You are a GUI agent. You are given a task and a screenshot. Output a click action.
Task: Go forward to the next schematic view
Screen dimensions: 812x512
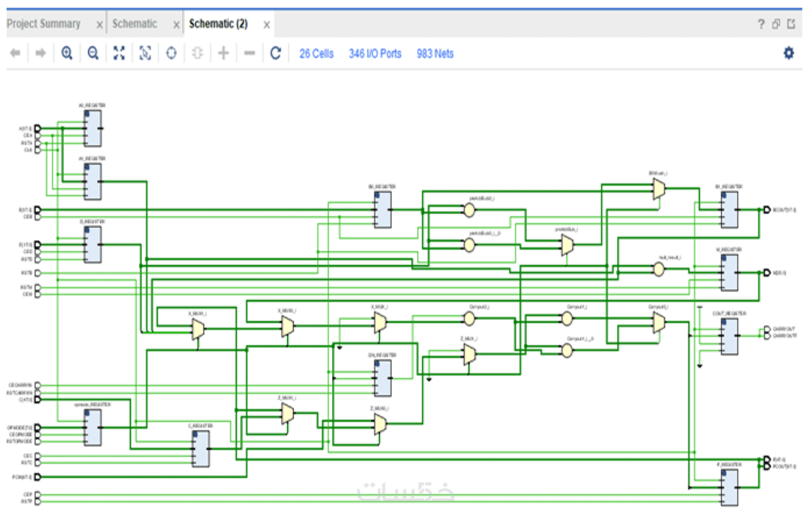[41, 53]
